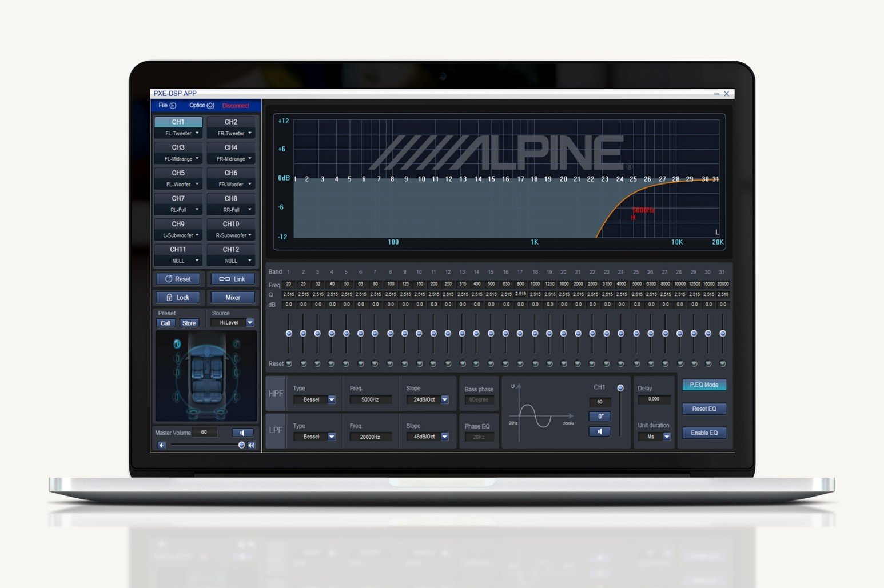This screenshot has width=884, height=588.
Task: Toggle CH1 phase 0° button
Action: 600,416
